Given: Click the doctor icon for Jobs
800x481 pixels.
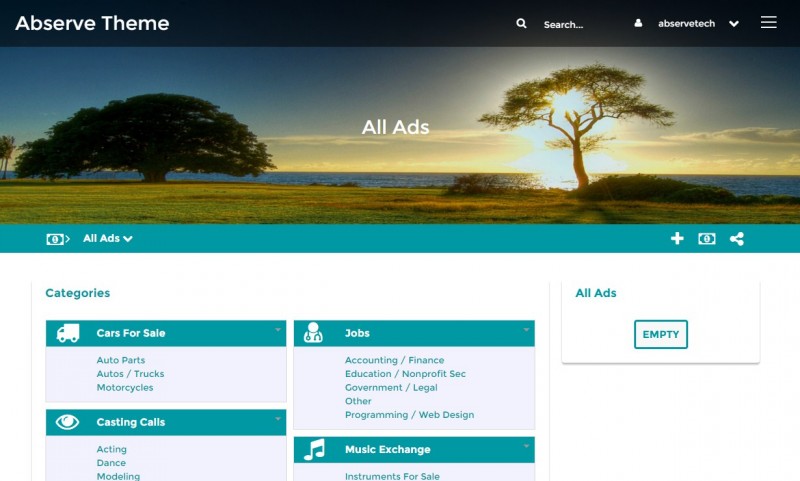Looking at the screenshot, I should (313, 332).
